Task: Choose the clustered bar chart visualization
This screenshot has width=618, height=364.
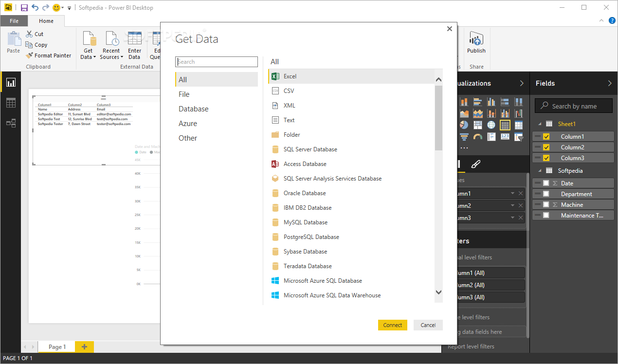Action: pyautogui.click(x=478, y=102)
